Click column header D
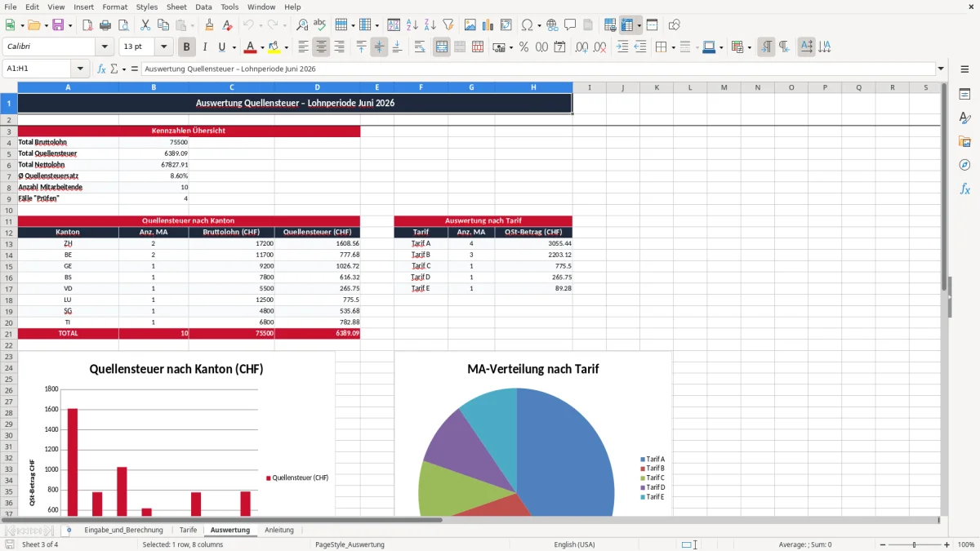The height and width of the screenshot is (551, 980). point(317,87)
